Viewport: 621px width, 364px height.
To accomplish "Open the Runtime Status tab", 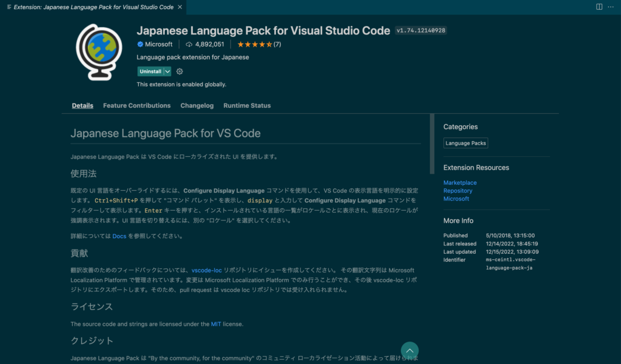I will click(x=247, y=105).
